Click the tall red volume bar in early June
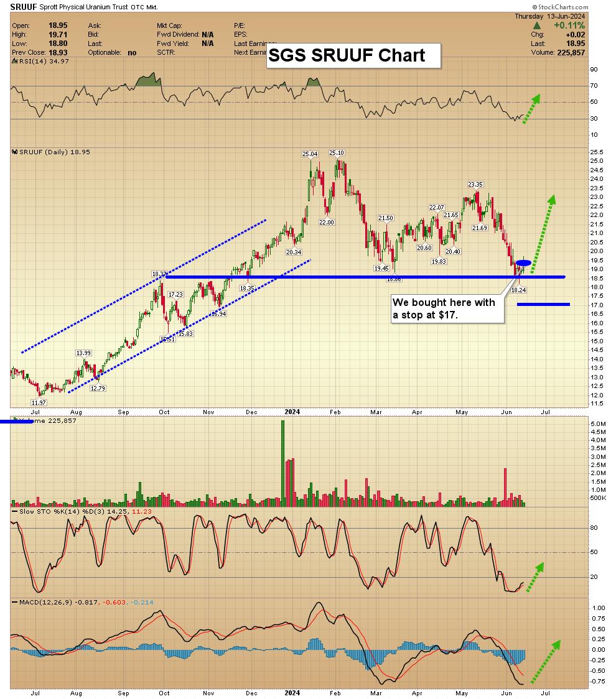The image size is (616, 699). coord(505,488)
